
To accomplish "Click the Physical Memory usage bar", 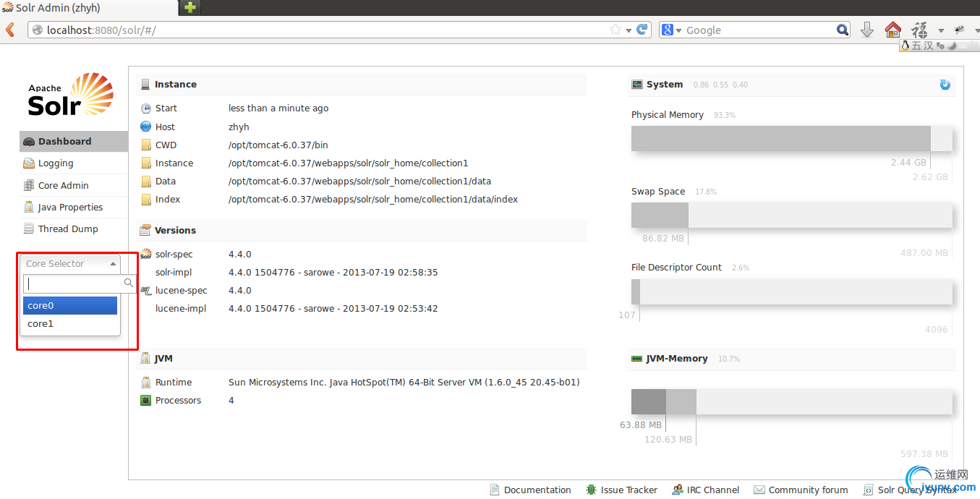I will [792, 139].
